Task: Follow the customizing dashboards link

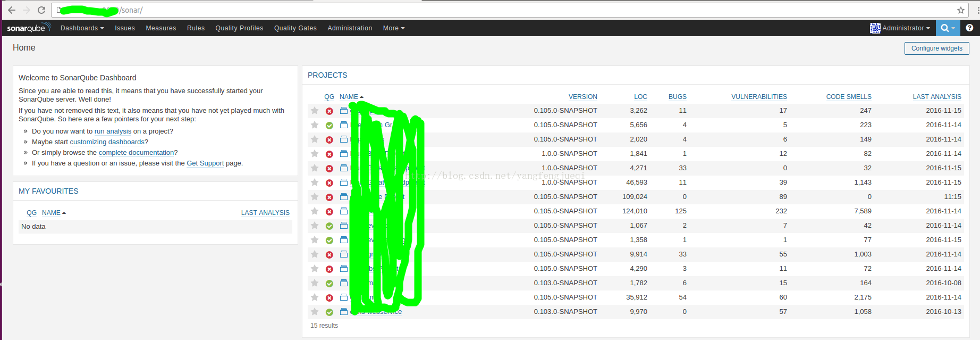Action: coord(107,142)
